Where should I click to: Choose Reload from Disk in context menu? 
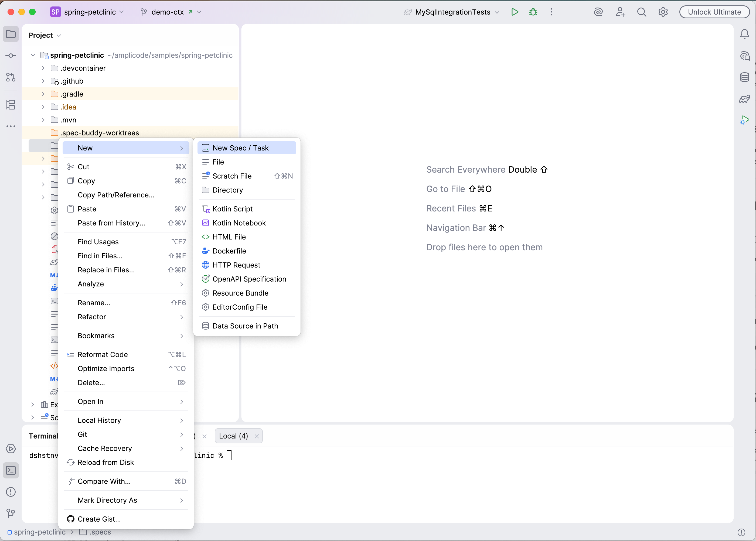pyautogui.click(x=105, y=462)
